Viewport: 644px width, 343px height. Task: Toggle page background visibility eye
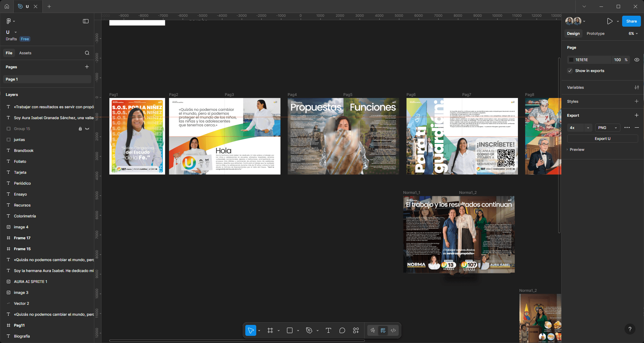tap(637, 60)
